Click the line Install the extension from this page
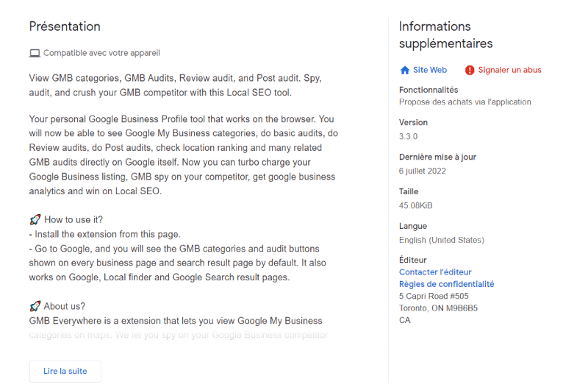The image size is (588, 390). click(104, 234)
